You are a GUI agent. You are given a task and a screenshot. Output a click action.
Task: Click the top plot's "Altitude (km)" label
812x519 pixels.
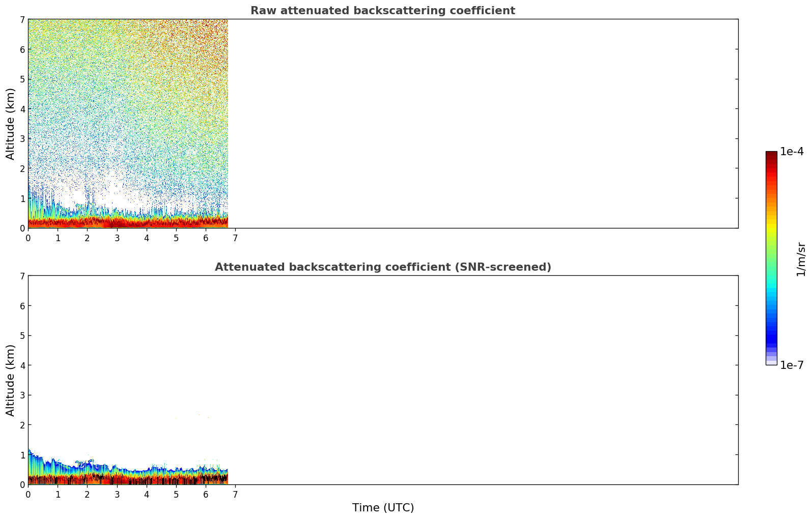[x=11, y=124]
